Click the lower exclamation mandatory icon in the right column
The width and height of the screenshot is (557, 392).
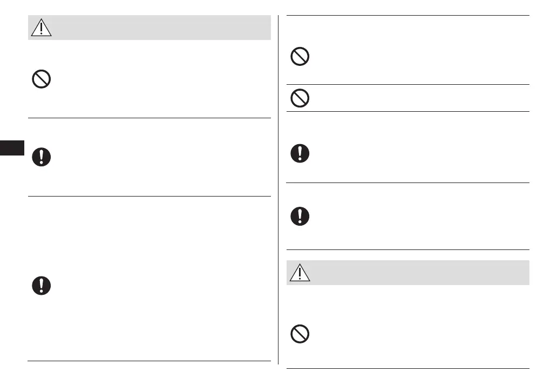[x=300, y=217]
